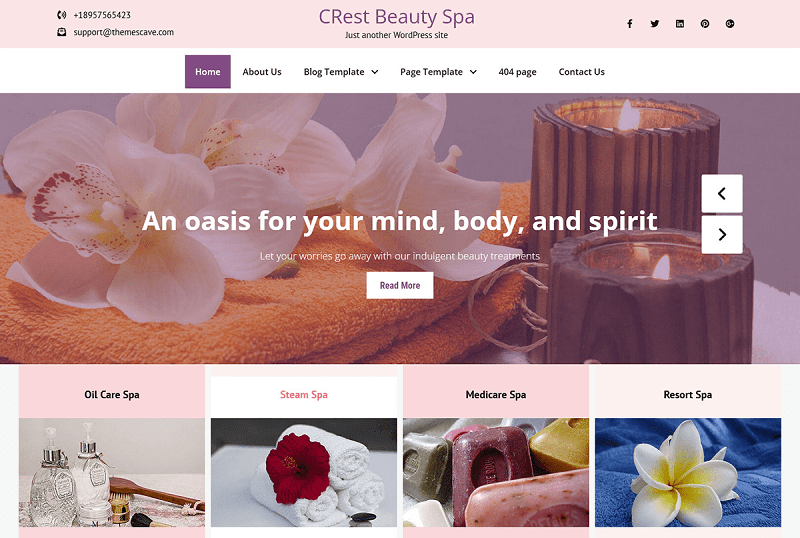
Task: Expand the Page Template dropdown arrow
Action: (473, 72)
